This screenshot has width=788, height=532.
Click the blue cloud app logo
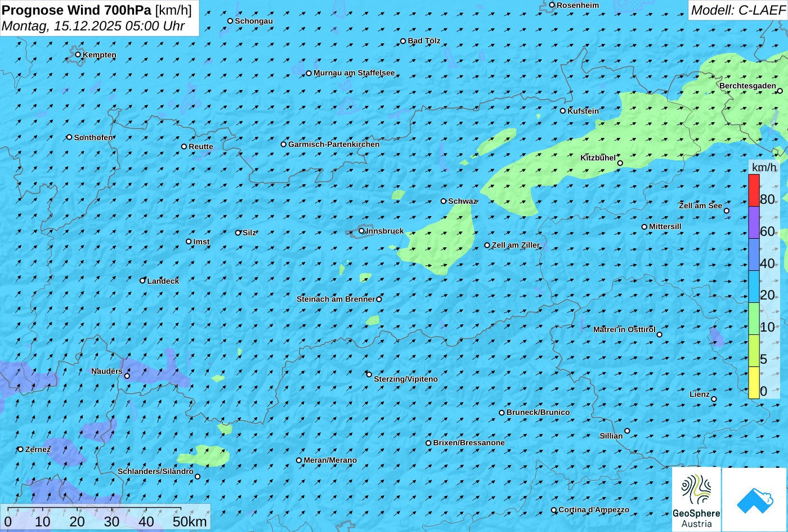click(754, 499)
